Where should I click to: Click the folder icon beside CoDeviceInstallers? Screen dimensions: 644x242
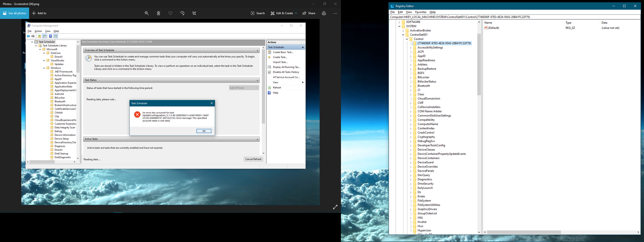coord(415,107)
